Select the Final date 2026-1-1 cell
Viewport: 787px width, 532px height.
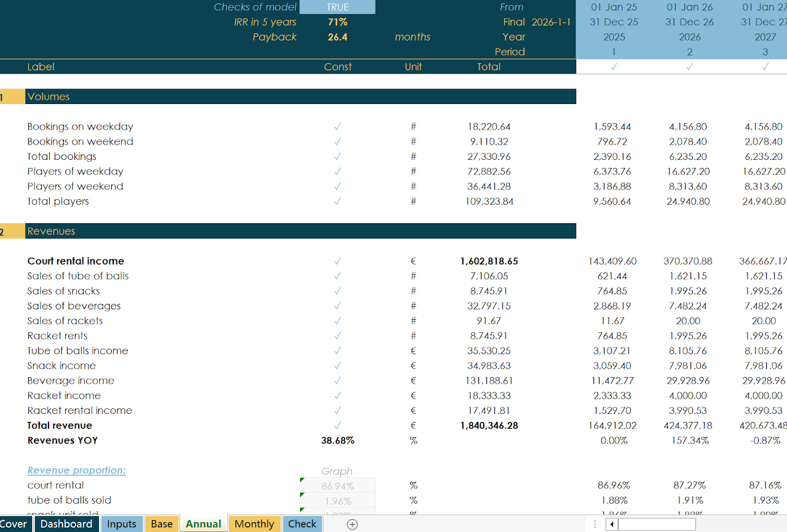coord(551,22)
